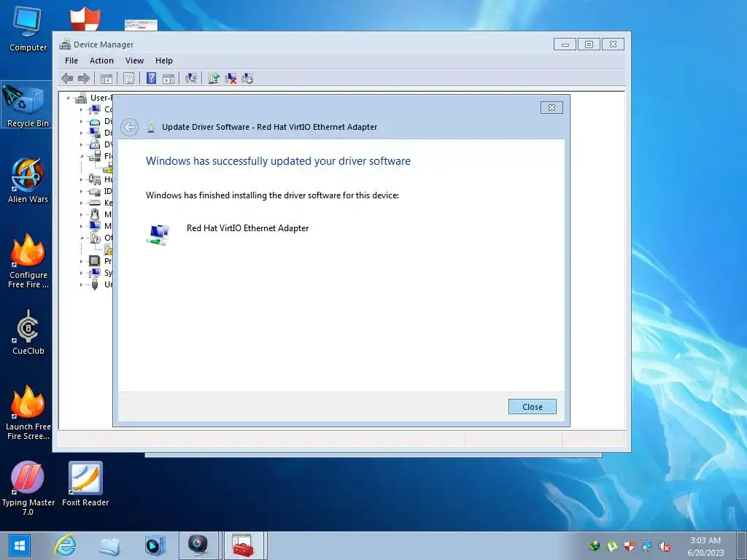Screen dimensions: 747x560
Task: Open the Help menu
Action: click(x=164, y=61)
